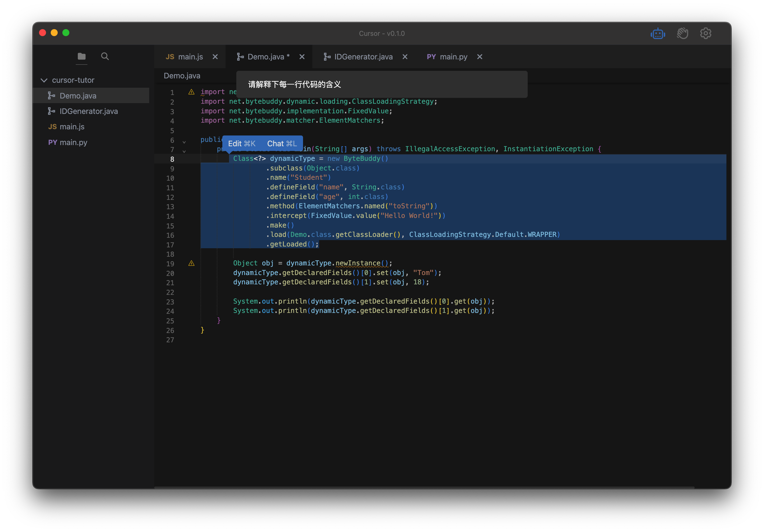Click warning icon on line 19
This screenshot has height=532, width=764.
coord(191,263)
